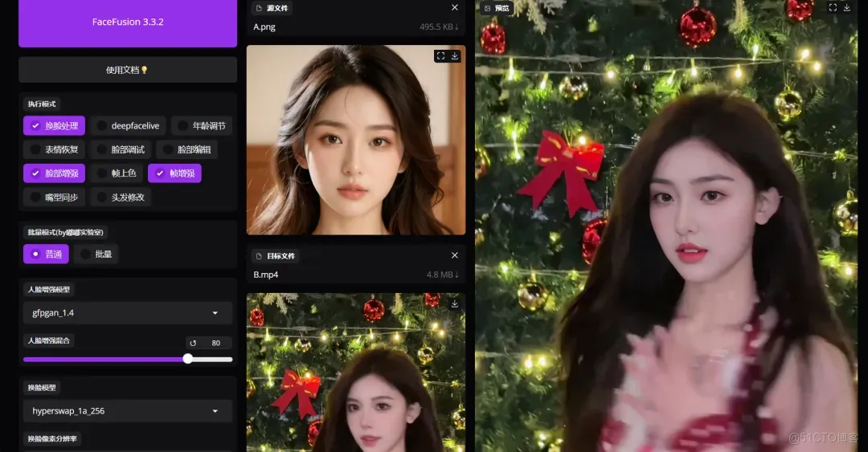Click the B.mp4 file name

pos(266,275)
